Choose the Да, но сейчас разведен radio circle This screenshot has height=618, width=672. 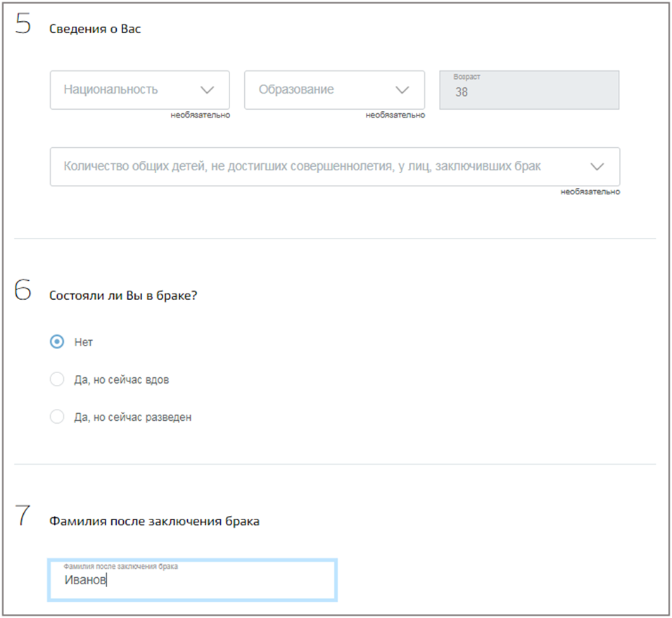[x=57, y=417]
